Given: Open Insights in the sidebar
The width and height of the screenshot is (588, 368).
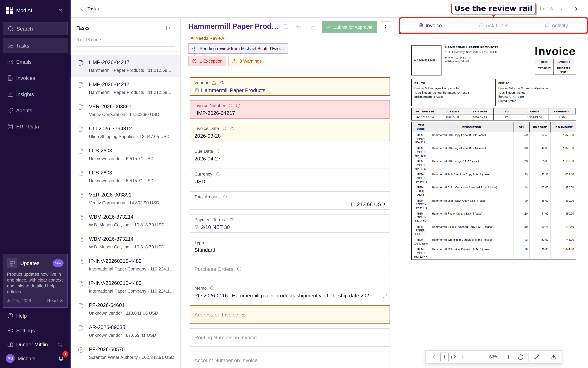Looking at the screenshot, I should point(35,94).
